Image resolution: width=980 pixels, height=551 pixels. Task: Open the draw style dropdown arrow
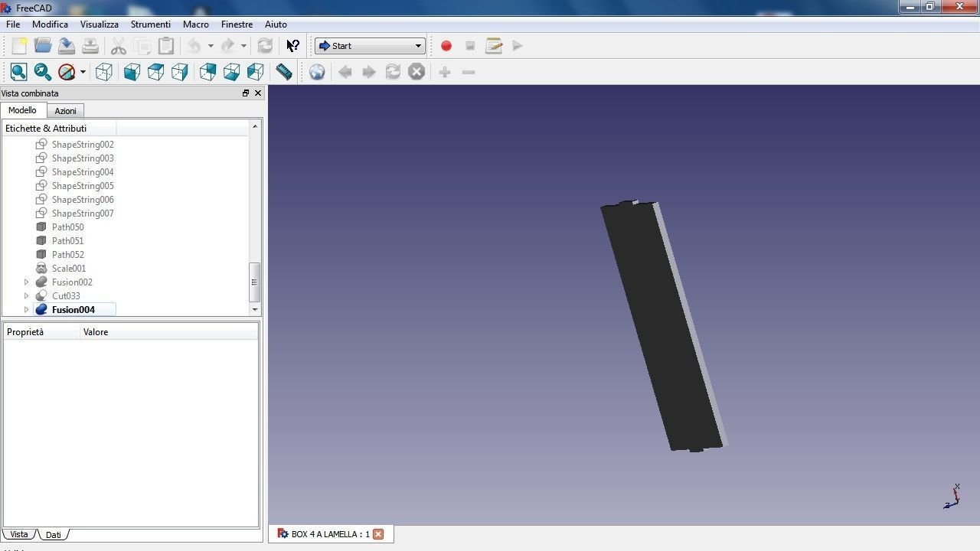pyautogui.click(x=83, y=72)
